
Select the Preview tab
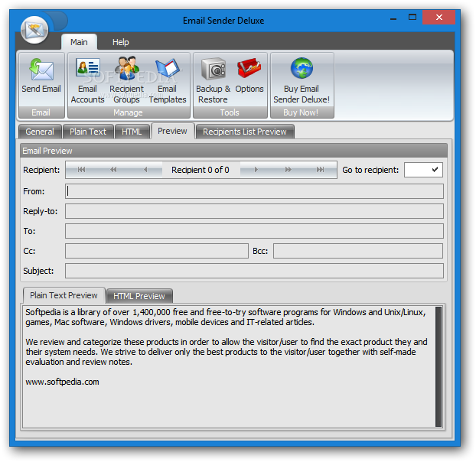pos(172,131)
